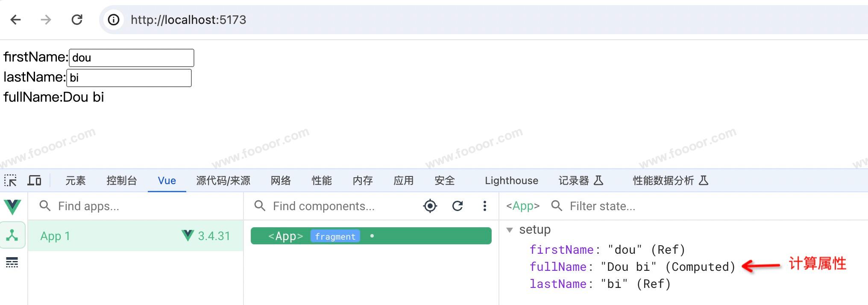Click the select component target icon
868x305 pixels.
pyautogui.click(x=430, y=206)
